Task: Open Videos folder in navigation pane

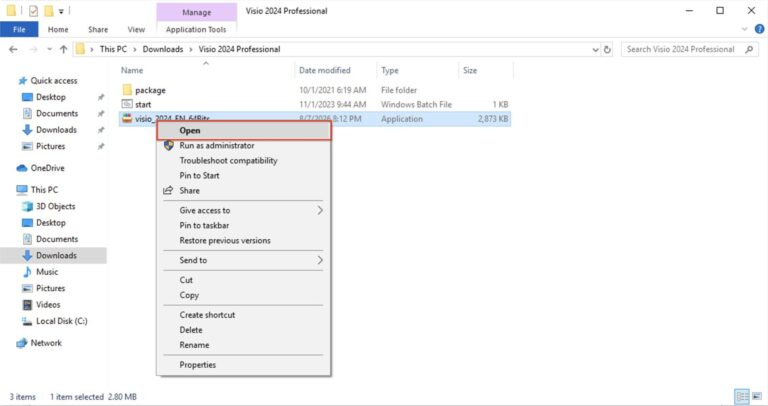Action: (x=48, y=305)
